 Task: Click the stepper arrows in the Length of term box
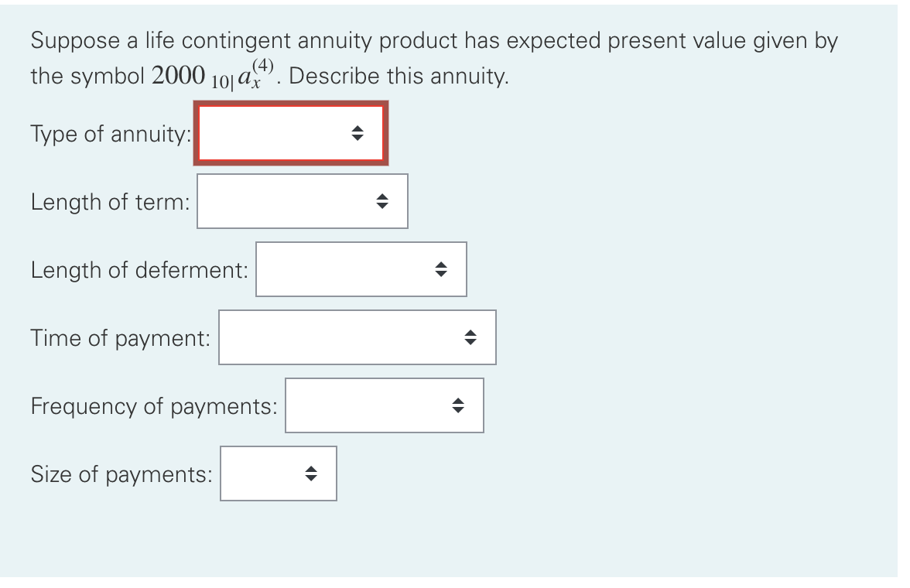(x=384, y=201)
